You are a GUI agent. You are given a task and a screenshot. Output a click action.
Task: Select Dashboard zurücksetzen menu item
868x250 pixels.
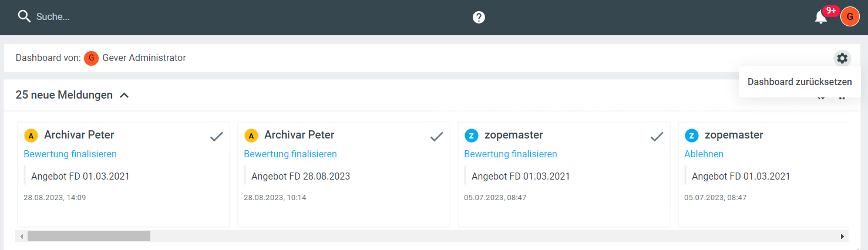799,82
